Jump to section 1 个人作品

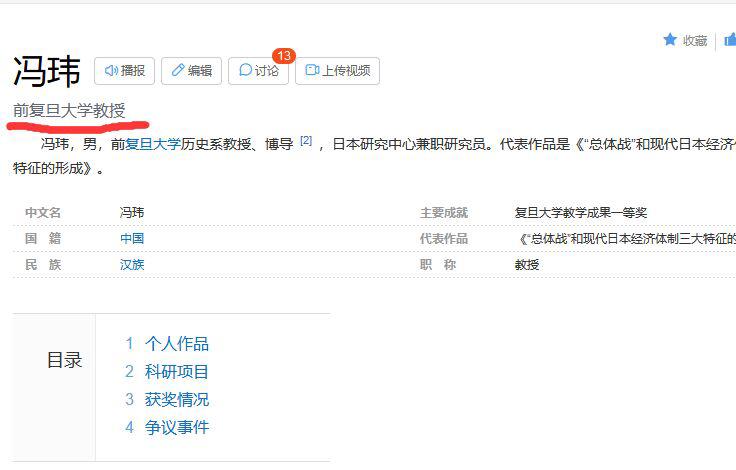click(176, 344)
